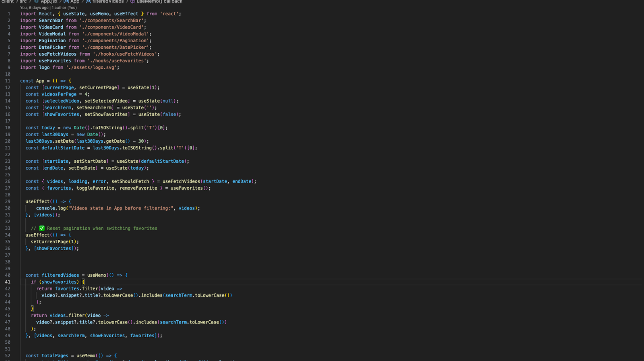Screen dimensions: 644x361
Task: Click 'videosPerPage' variable on line 13
Action: 59,94
